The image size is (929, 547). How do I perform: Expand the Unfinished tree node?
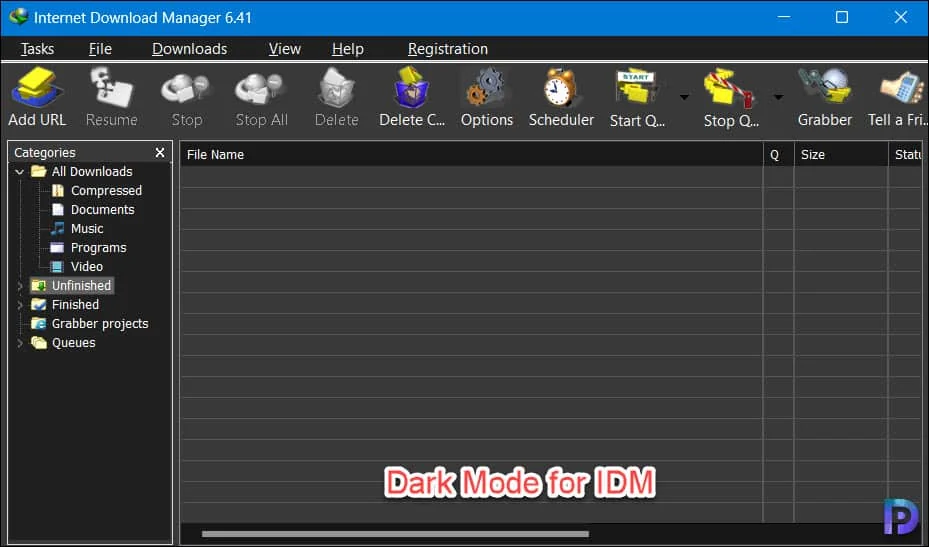[x=20, y=286]
